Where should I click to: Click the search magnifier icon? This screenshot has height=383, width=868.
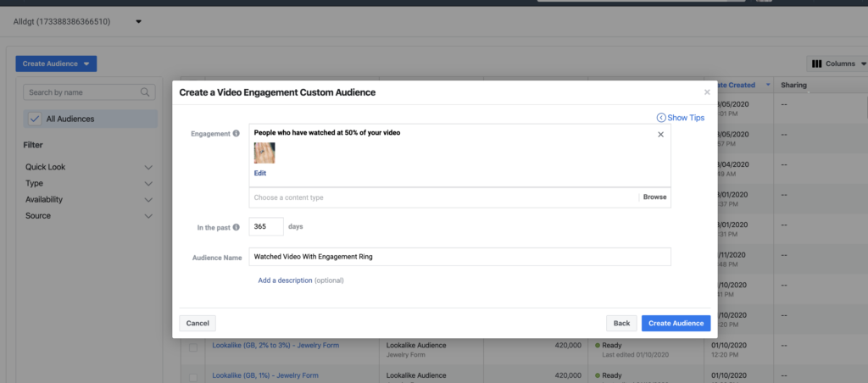(145, 92)
